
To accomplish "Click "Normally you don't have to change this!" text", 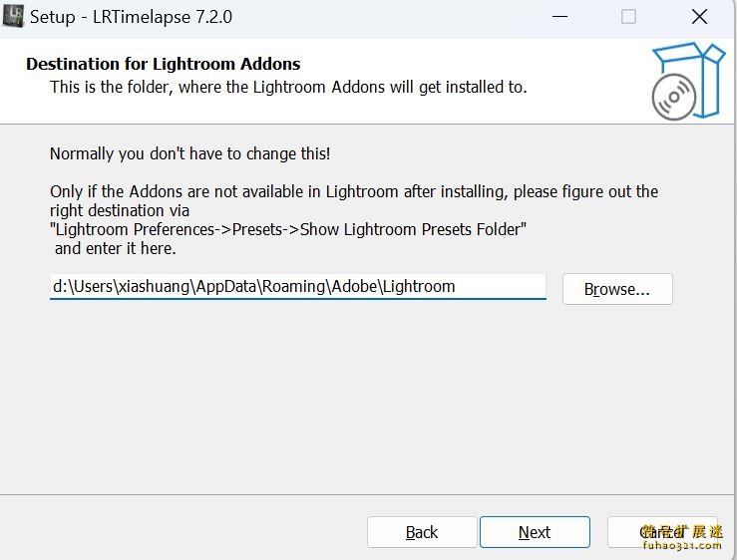I will pyautogui.click(x=189, y=153).
